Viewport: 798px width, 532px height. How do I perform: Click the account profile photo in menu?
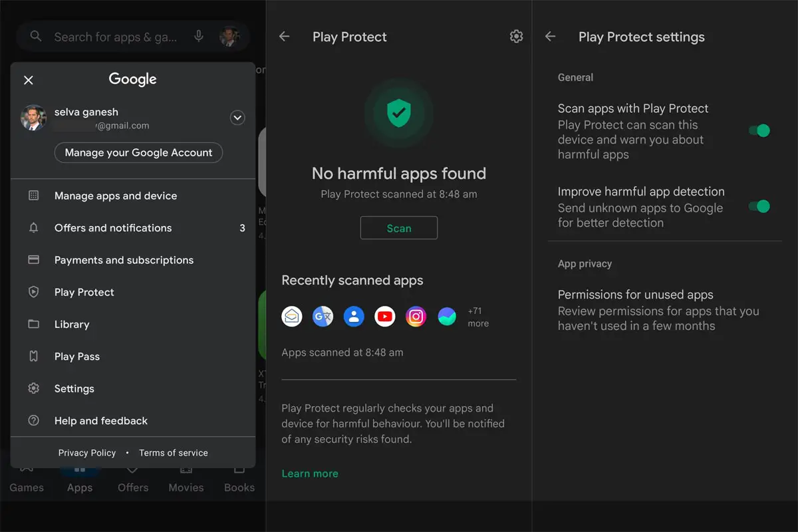click(x=33, y=118)
